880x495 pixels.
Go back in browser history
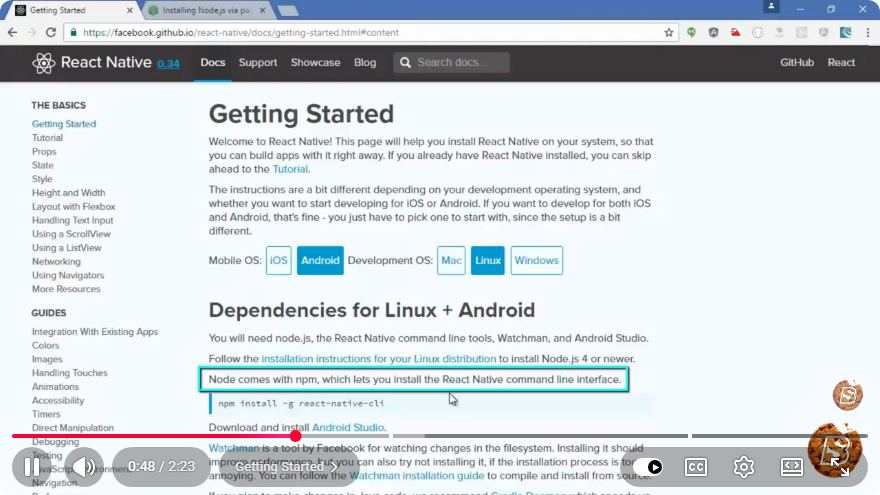[12, 33]
